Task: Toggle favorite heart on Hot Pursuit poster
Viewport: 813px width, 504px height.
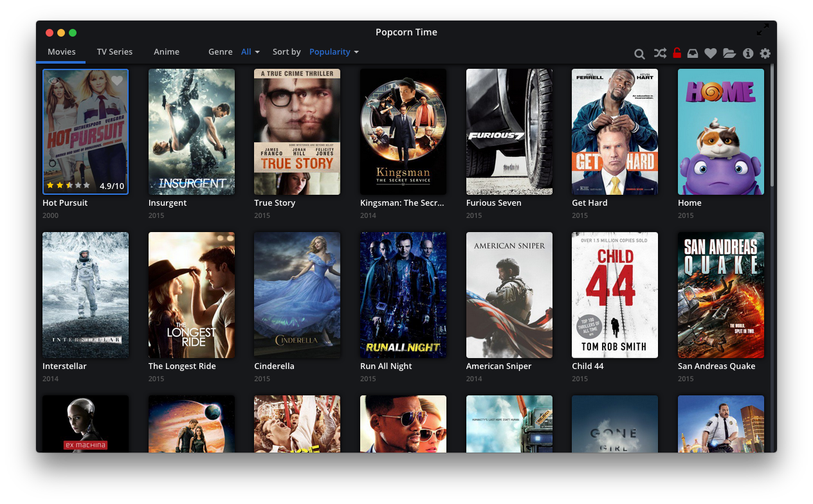Action: click(x=116, y=80)
